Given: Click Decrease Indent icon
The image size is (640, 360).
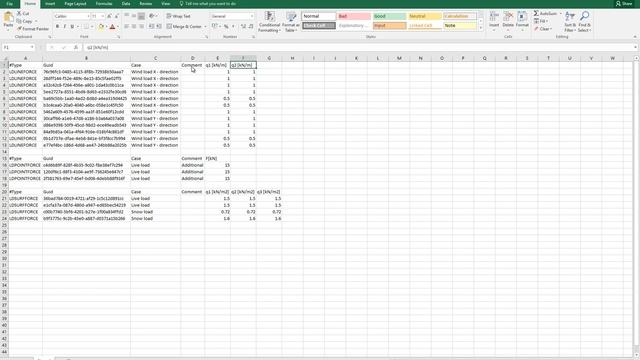Looking at the screenshot, I should 151,27.
